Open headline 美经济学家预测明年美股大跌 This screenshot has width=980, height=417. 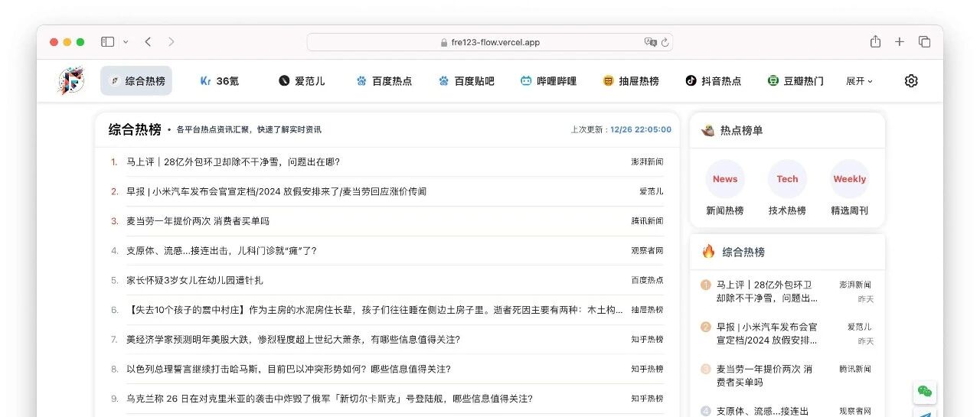293,339
